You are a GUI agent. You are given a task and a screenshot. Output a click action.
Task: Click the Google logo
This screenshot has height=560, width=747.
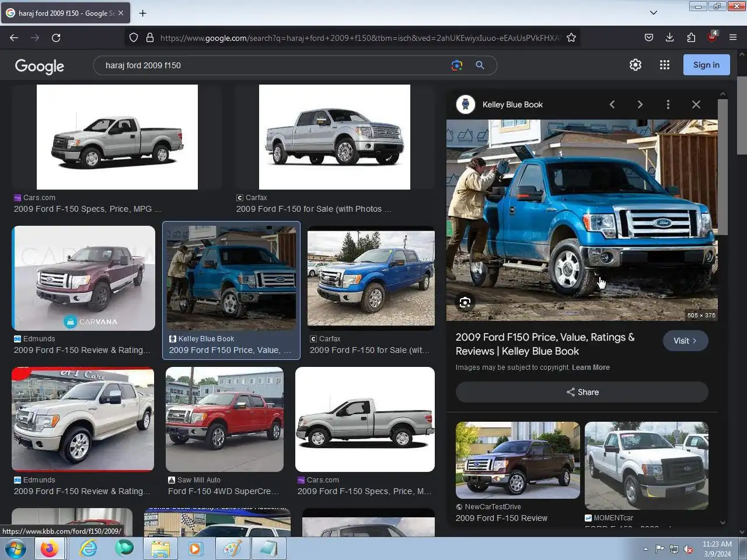[40, 66]
